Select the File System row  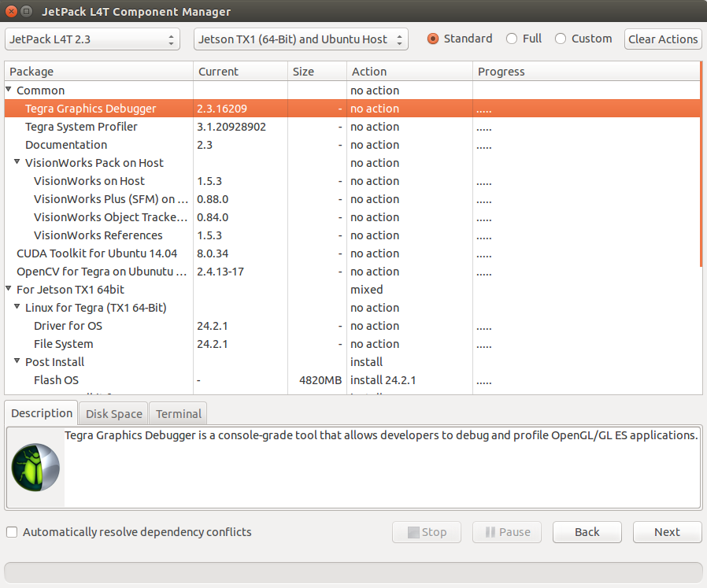[352, 344]
